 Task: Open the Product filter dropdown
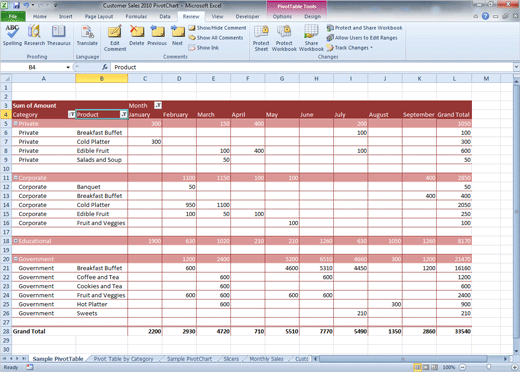pos(124,114)
